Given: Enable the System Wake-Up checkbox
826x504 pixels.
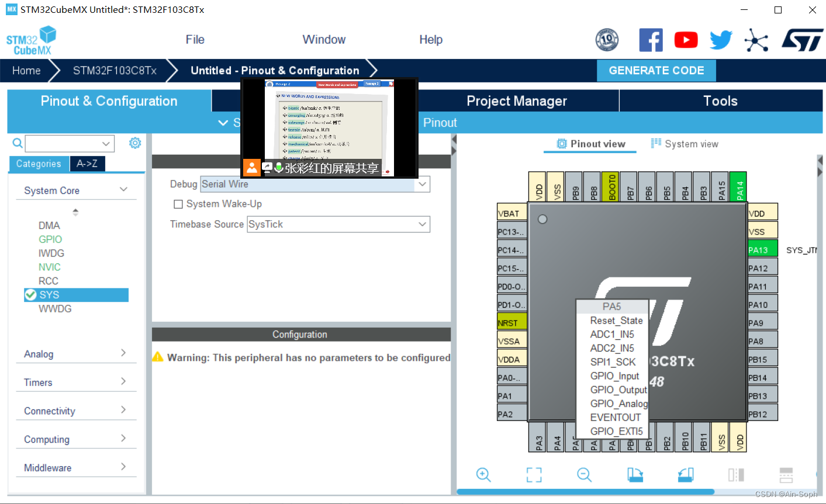Looking at the screenshot, I should coord(178,204).
